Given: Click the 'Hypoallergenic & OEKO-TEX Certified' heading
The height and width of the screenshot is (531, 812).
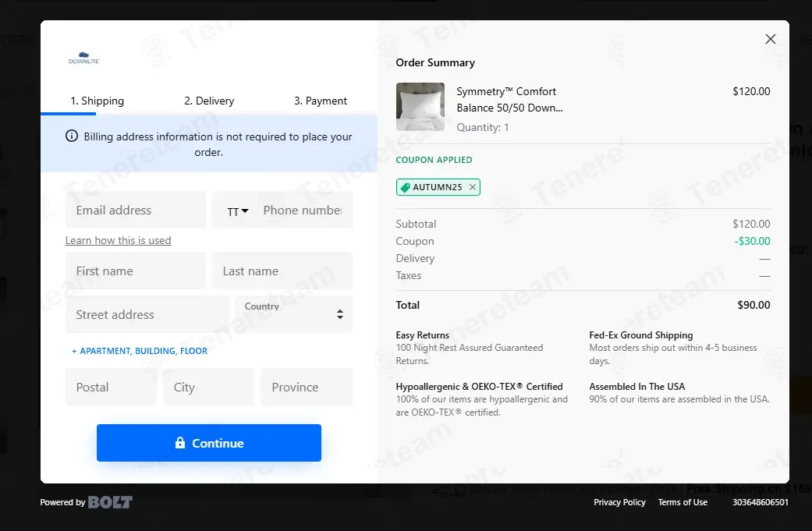Looking at the screenshot, I should click(x=479, y=387).
